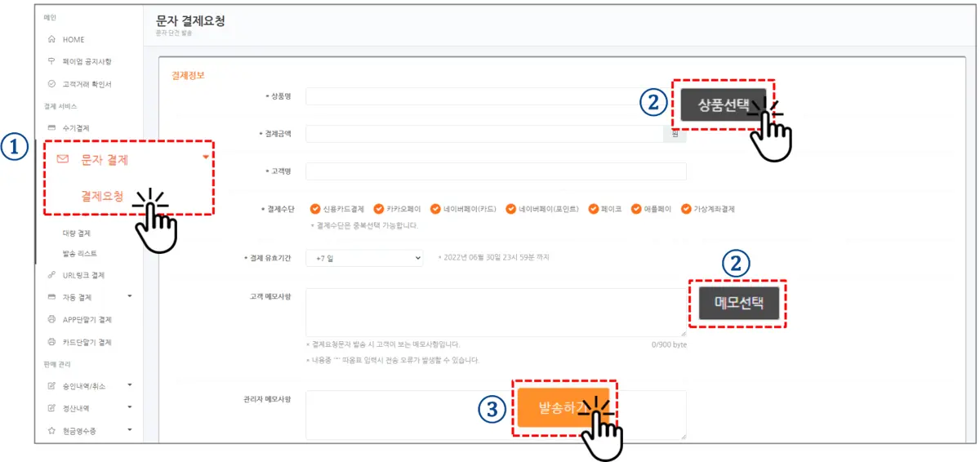
Task: Toggle the 네이버페이(카드) checkbox
Action: 436,209
